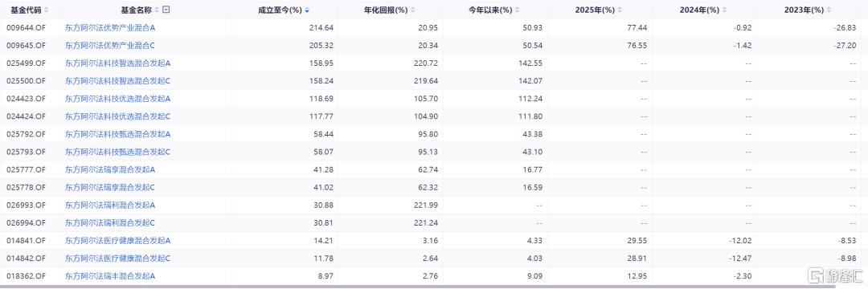Click the 214.64 since-inception value
The height and width of the screenshot is (289, 868).
click(x=321, y=27)
